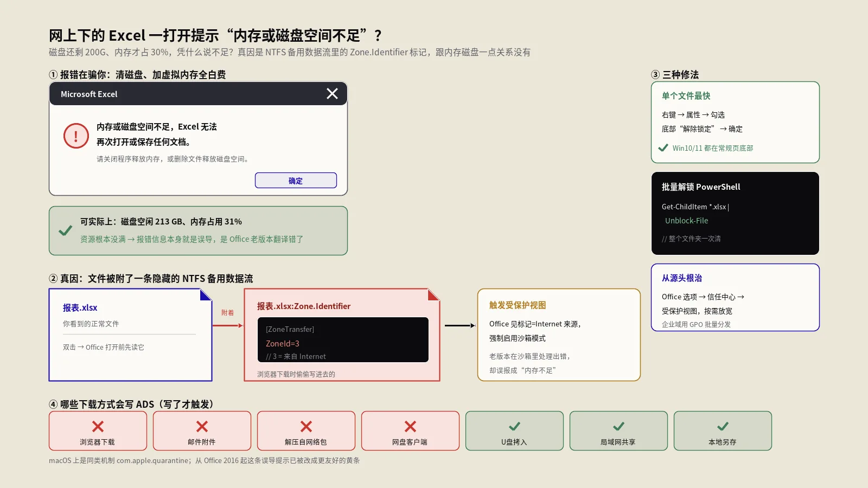Click the red exclamation warning icon

pos(76,136)
